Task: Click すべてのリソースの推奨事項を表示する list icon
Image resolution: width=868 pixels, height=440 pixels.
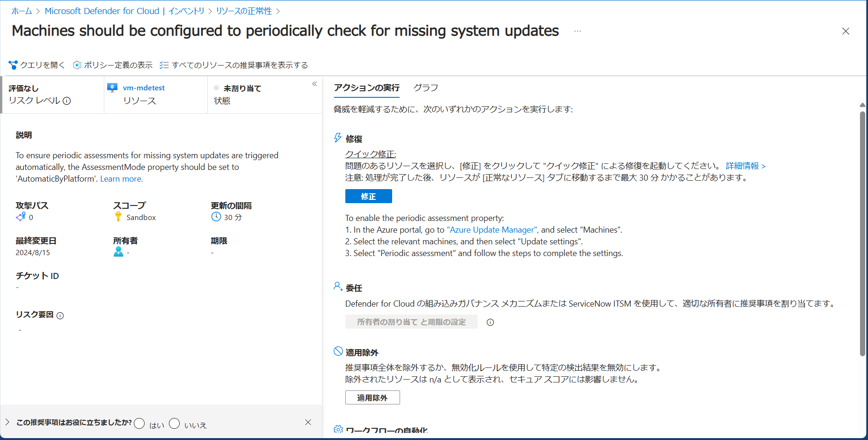Action: pyautogui.click(x=164, y=65)
